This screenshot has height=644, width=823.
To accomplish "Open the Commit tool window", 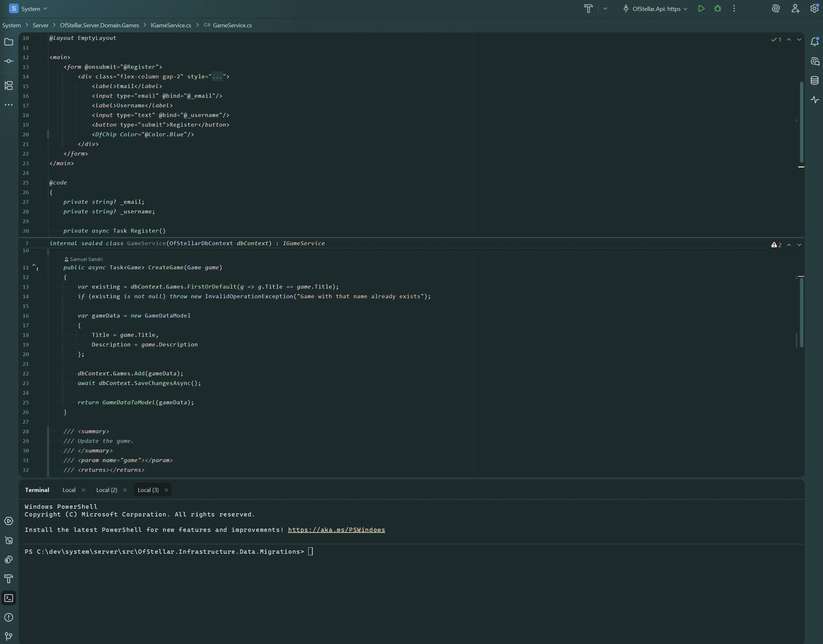I will (x=9, y=61).
